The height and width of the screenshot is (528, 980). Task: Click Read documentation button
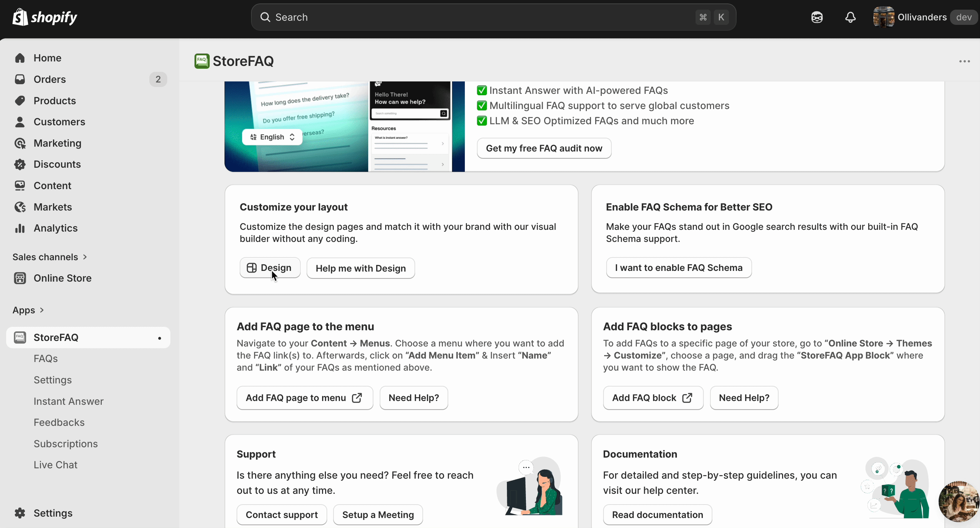click(657, 515)
